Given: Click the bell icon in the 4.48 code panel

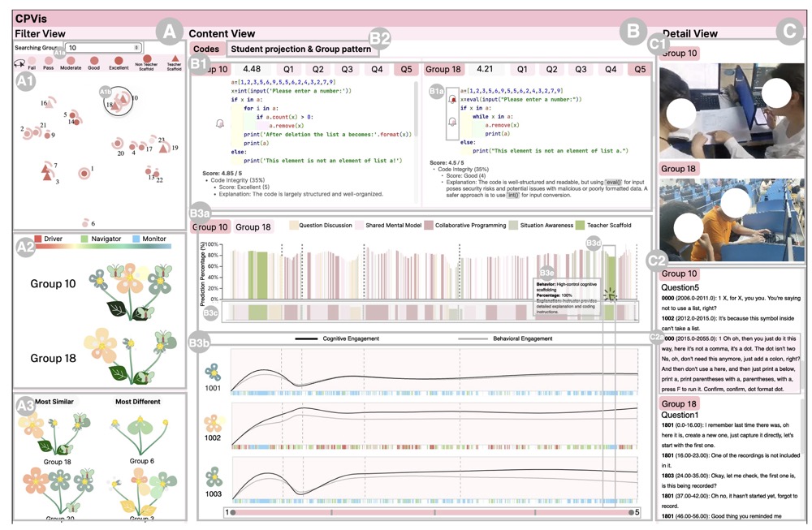Looking at the screenshot, I should (219, 123).
